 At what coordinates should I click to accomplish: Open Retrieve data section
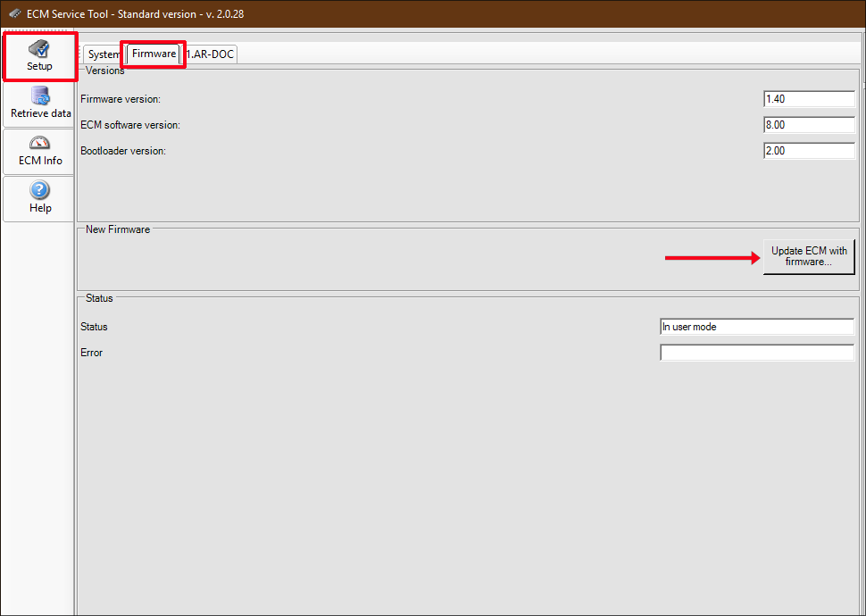point(40,104)
